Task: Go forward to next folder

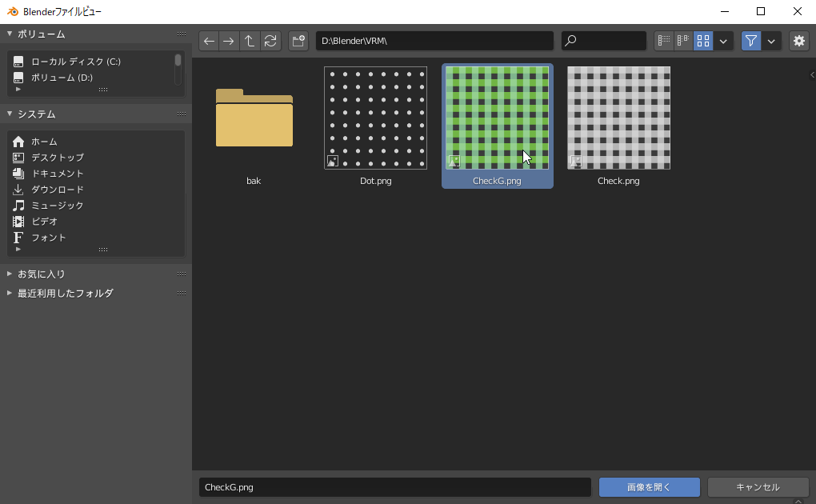Action: (229, 41)
